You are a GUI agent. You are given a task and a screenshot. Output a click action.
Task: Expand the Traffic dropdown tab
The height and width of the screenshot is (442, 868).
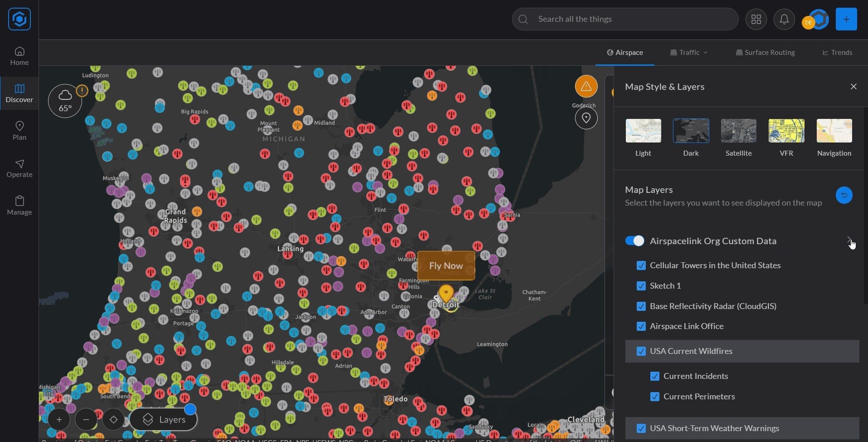[x=689, y=53]
